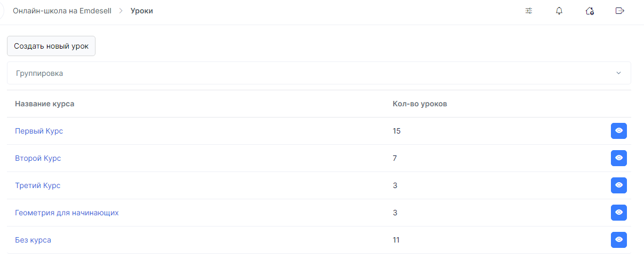This screenshot has width=644, height=273.
Task: View lessons with eye icon for Первый Курс
Action: coord(619,131)
